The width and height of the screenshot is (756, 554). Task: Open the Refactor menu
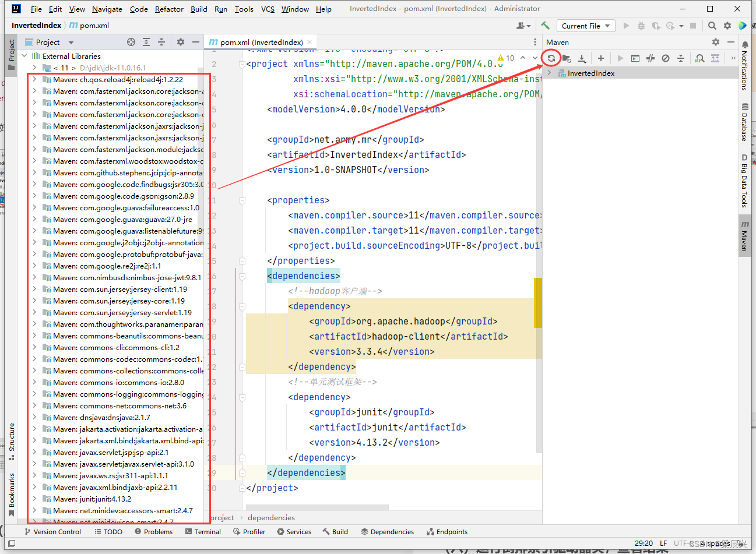[x=169, y=9]
